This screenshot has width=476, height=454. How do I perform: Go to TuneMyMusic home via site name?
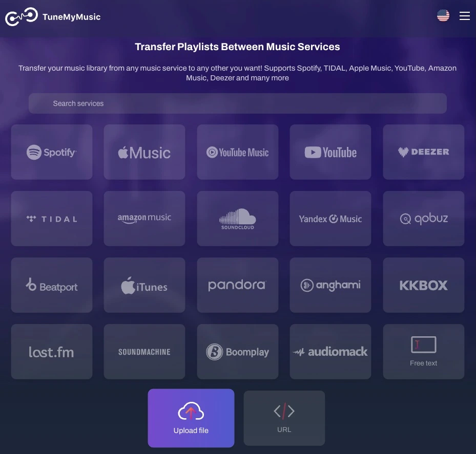click(71, 17)
